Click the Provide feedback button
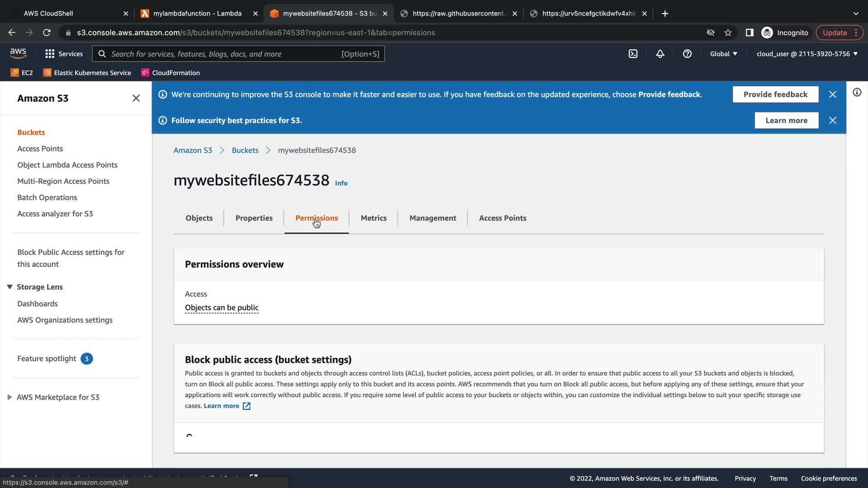The width and height of the screenshot is (868, 488). coord(775,94)
